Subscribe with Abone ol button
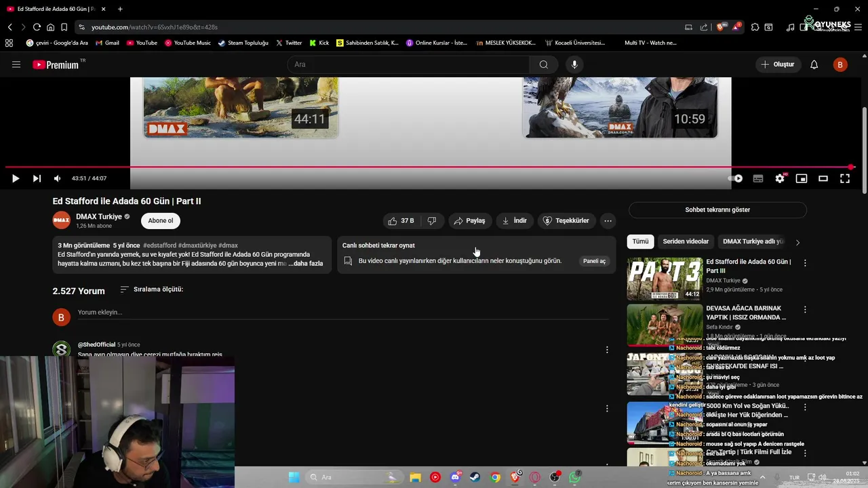This screenshot has height=488, width=868. pyautogui.click(x=161, y=221)
